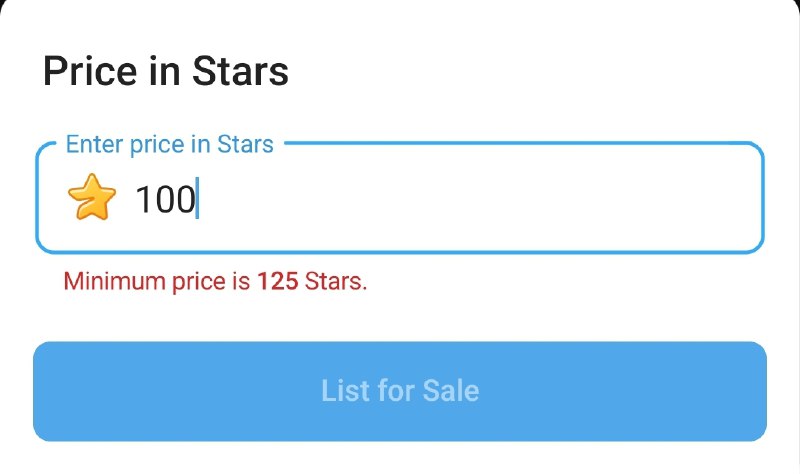
Task: Click the bold 125 in the warning
Action: pyautogui.click(x=278, y=281)
